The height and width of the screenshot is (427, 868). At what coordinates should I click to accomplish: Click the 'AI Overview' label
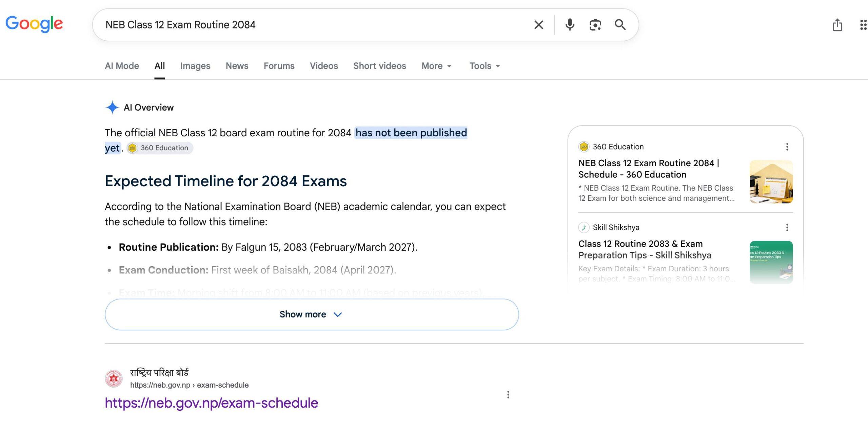click(x=149, y=108)
